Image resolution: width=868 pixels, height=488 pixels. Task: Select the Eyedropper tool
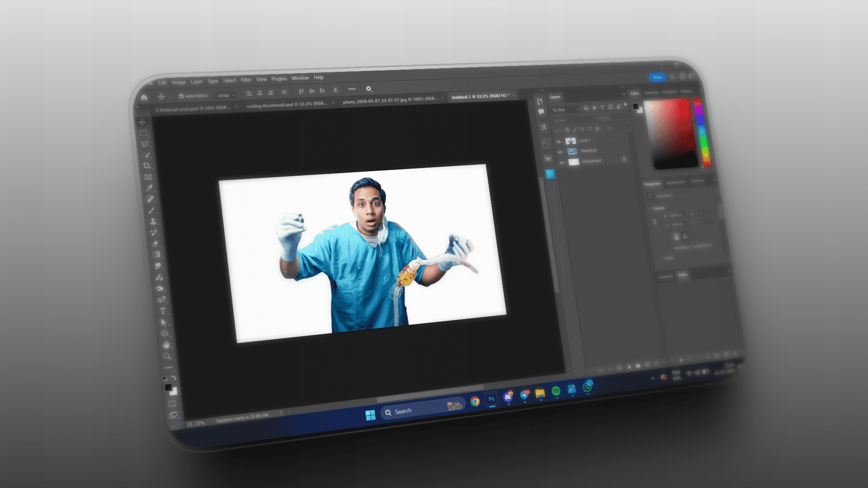149,188
